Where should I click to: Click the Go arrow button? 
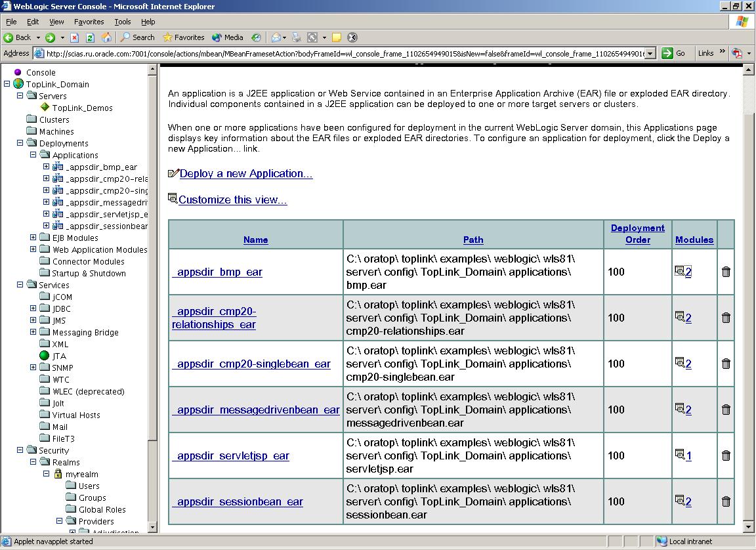point(667,53)
